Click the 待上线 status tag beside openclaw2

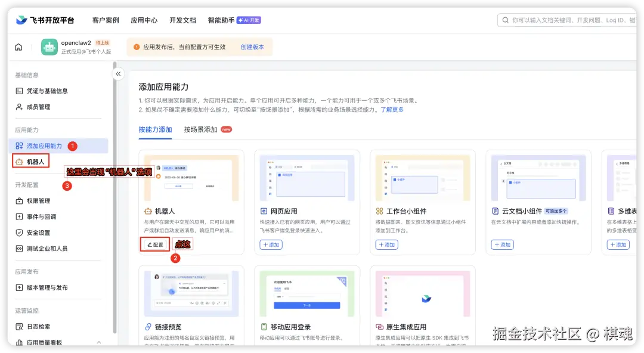pyautogui.click(x=103, y=43)
